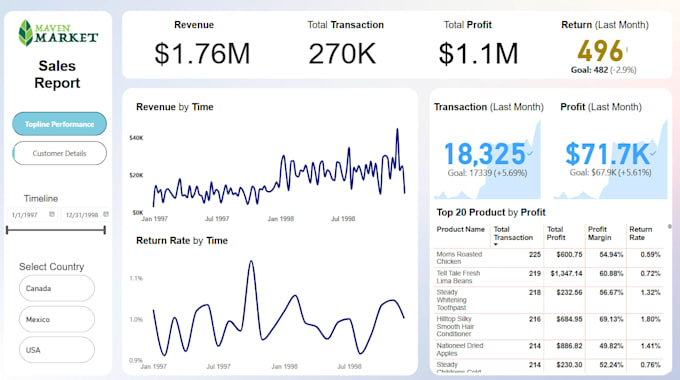Viewport: 680px width, 380px height.
Task: Sort by Profit Margin column header
Action: coord(599,233)
